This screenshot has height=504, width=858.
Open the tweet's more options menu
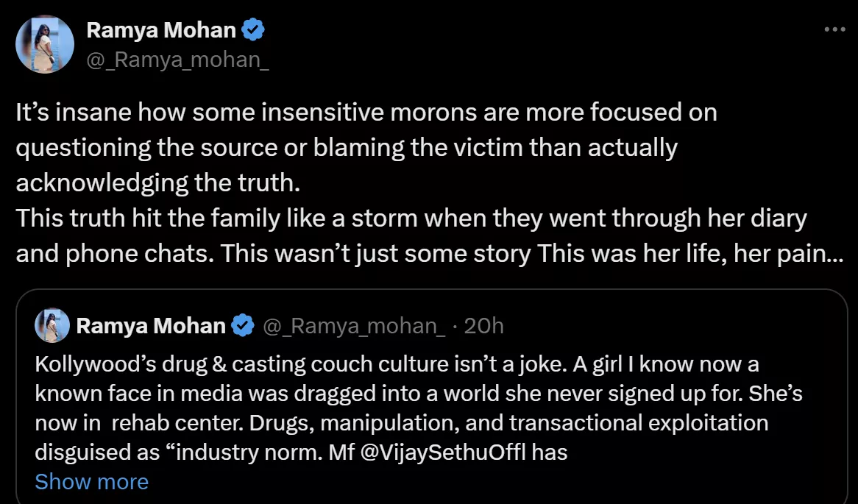(x=834, y=30)
